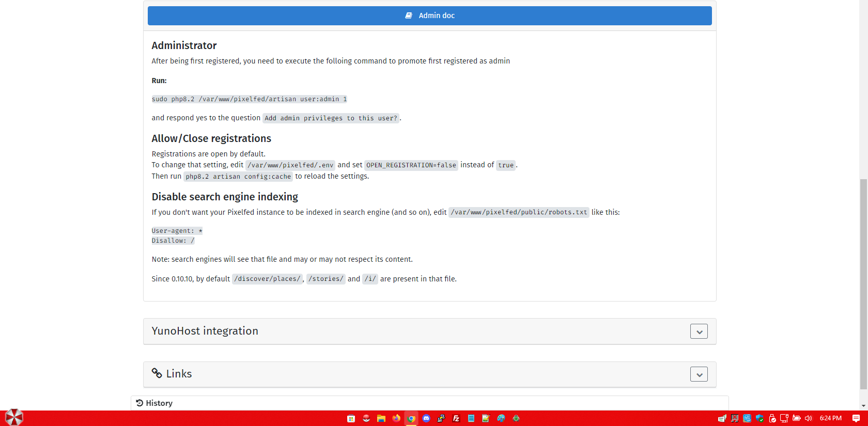
Task: Open Discord from the taskbar
Action: click(426, 418)
